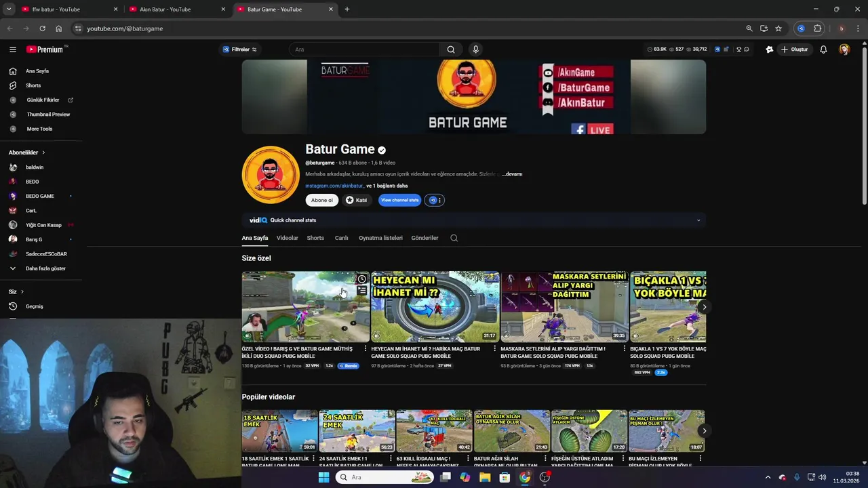This screenshot has width=868, height=488.
Task: Add first video to Watch Later
Action: point(362,279)
